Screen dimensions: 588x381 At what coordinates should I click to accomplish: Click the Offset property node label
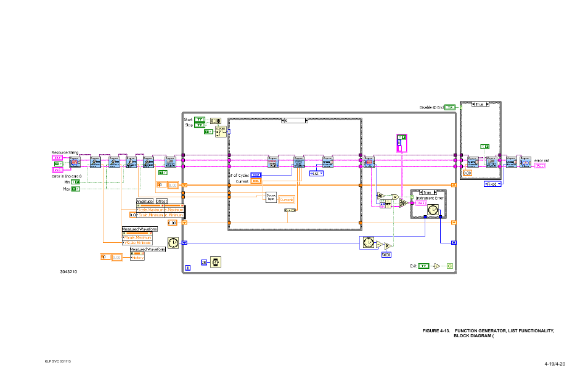[x=161, y=202]
